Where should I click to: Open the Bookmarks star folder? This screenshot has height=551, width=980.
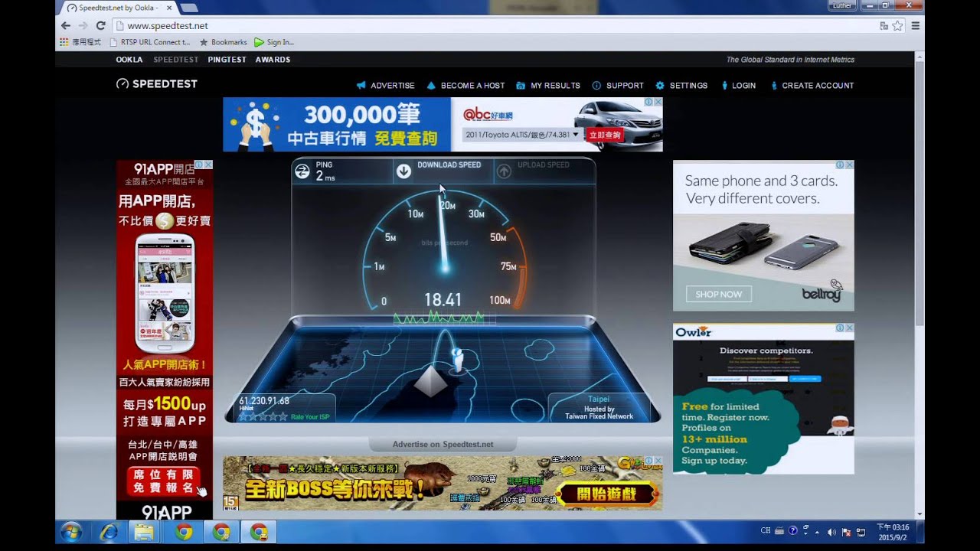223,42
